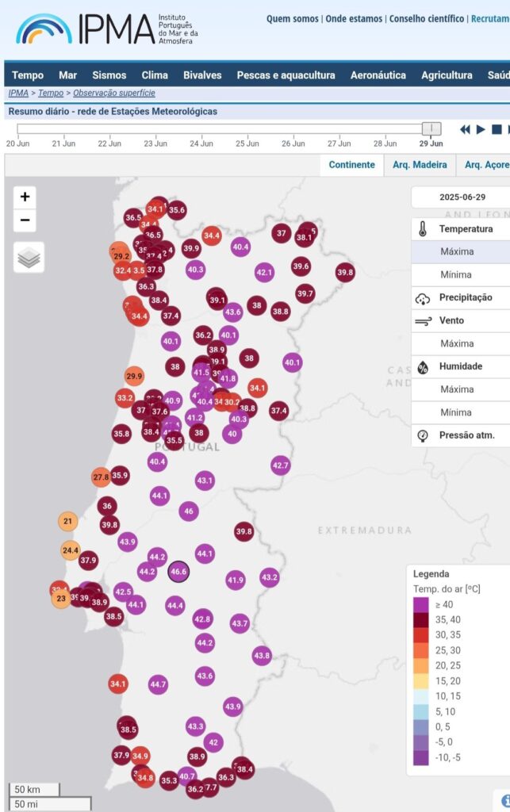Select the 21 coastal station marker
The width and height of the screenshot is (510, 812).
68,521
